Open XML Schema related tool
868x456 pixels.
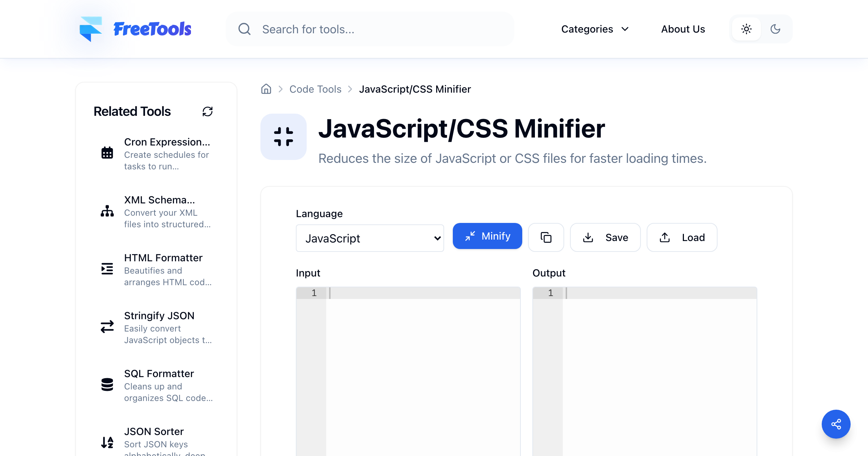(156, 211)
